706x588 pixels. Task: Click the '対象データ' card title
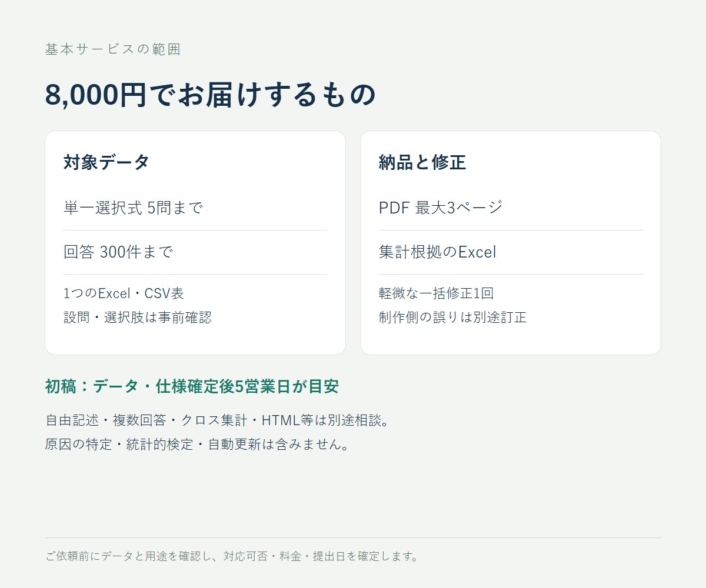[106, 162]
